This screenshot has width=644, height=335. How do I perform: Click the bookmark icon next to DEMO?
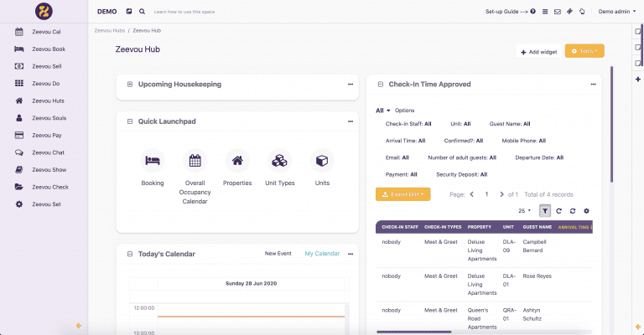point(129,12)
